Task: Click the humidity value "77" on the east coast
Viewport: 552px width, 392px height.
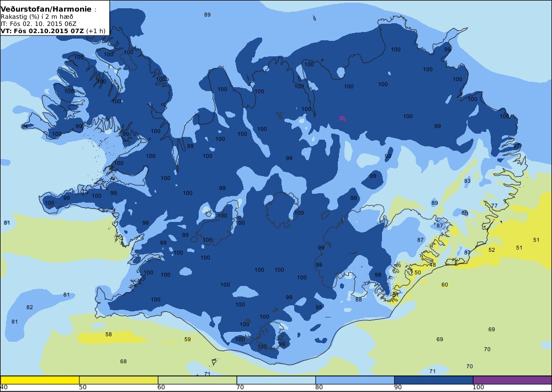Action: (494, 206)
